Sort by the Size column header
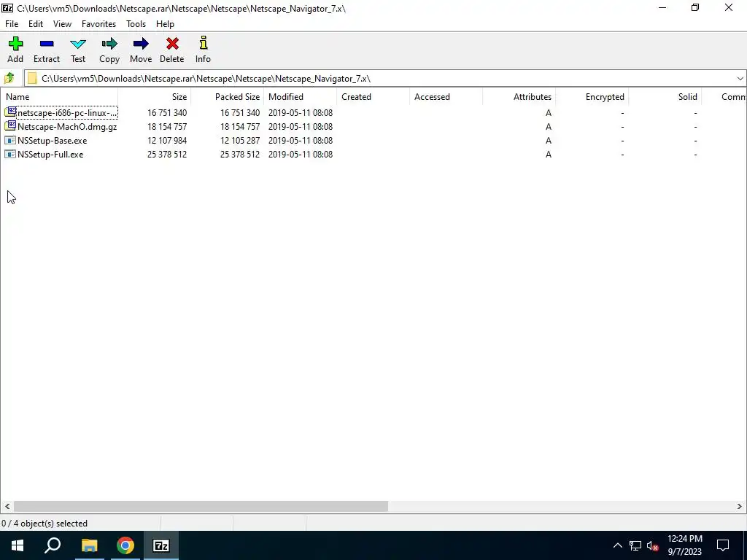The height and width of the screenshot is (560, 747). [x=155, y=97]
